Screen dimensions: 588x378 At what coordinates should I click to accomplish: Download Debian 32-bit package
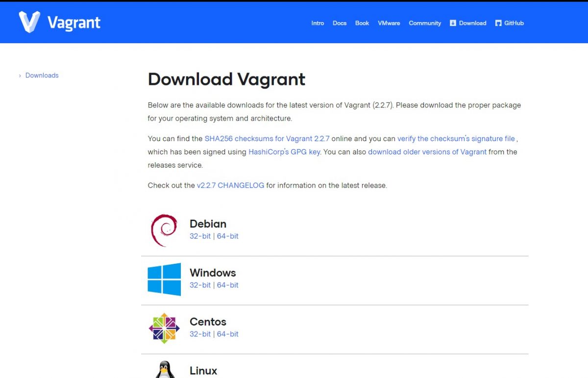(200, 236)
